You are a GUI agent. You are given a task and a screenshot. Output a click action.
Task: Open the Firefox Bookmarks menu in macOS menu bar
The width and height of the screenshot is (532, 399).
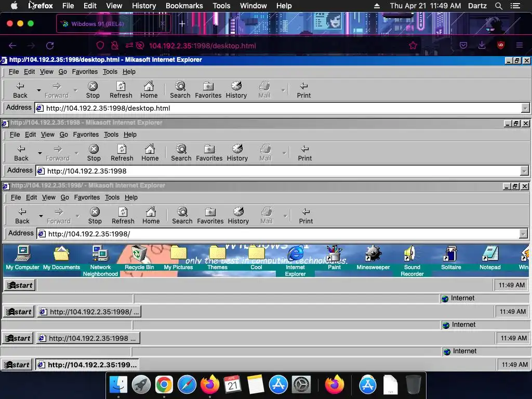[x=184, y=6]
